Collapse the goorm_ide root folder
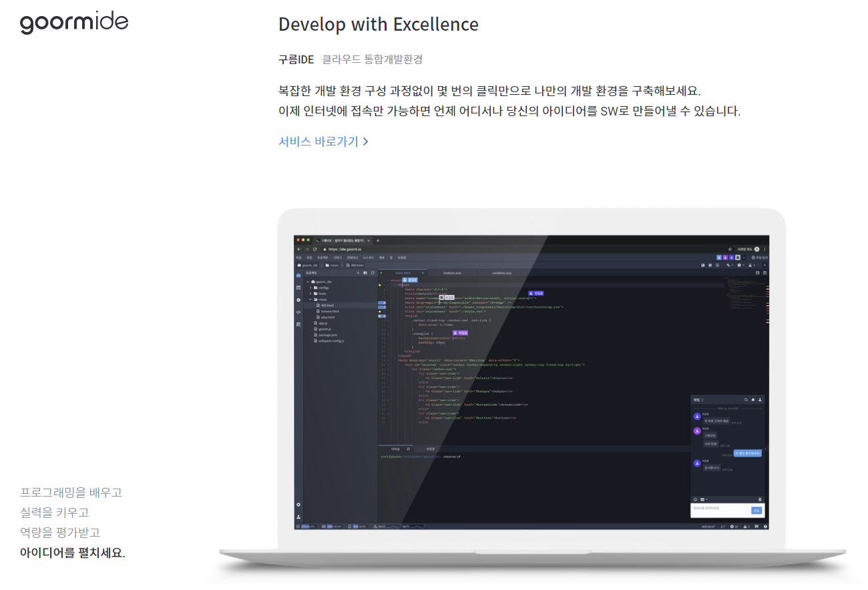This screenshot has width=868, height=590. click(308, 282)
